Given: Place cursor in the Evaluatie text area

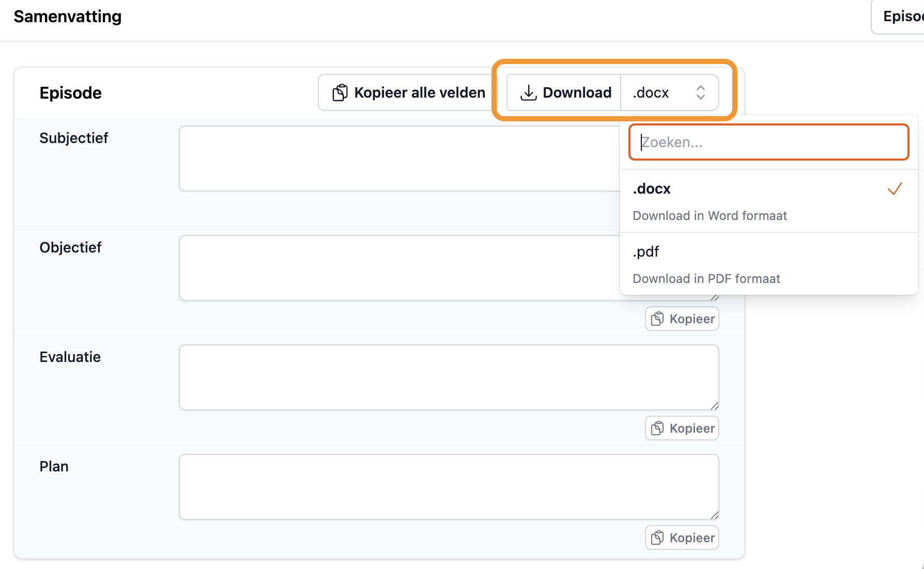Looking at the screenshot, I should pyautogui.click(x=449, y=377).
